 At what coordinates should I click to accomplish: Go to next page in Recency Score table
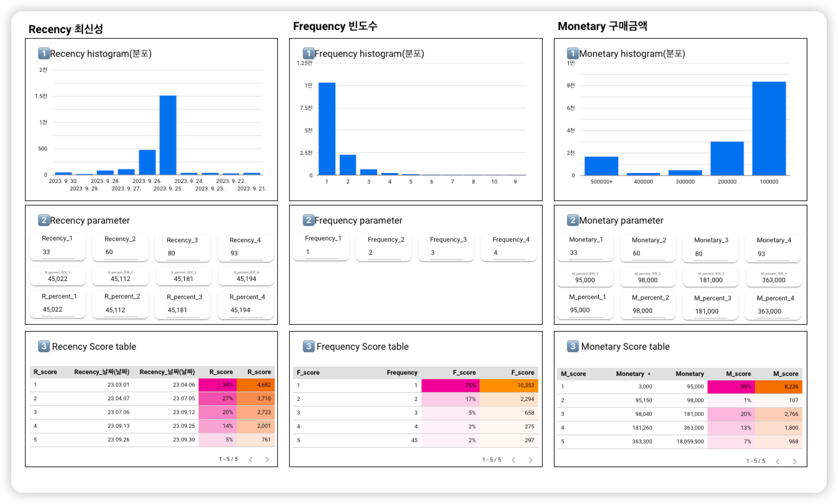click(267, 460)
